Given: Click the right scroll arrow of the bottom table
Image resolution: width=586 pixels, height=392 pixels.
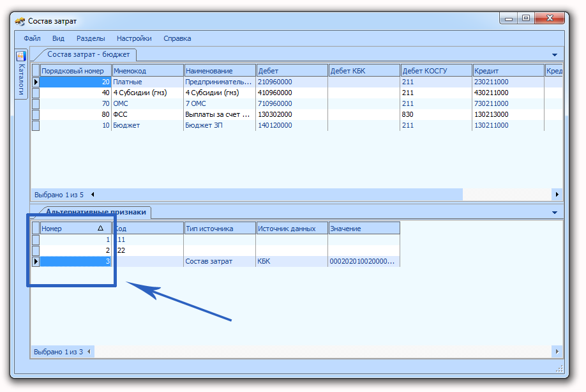Looking at the screenshot, I should pos(557,352).
